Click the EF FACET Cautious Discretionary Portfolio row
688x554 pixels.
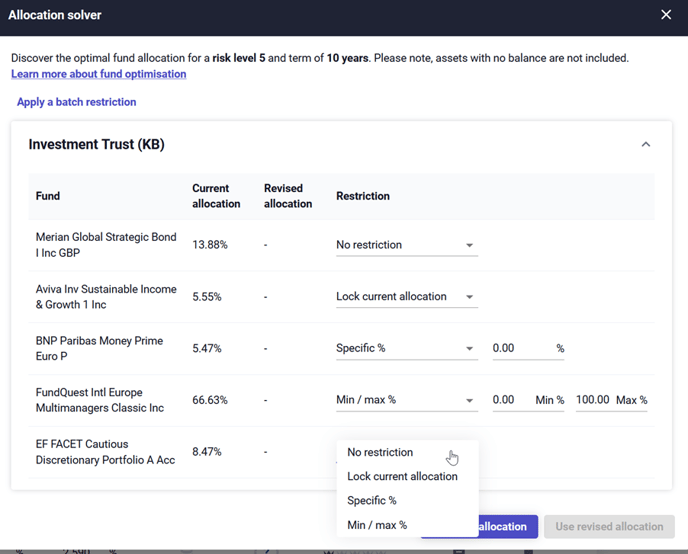coord(105,452)
